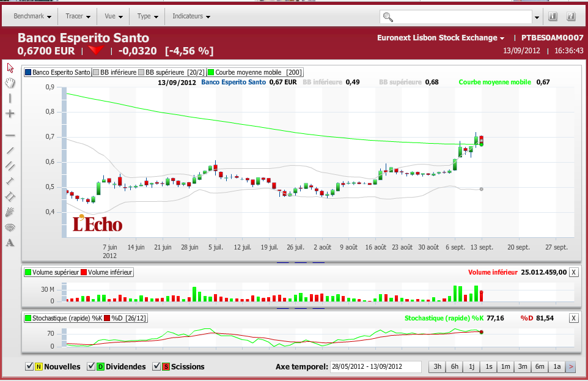Select the hand pan tool
Screen dimensions: 588x381
click(10, 83)
